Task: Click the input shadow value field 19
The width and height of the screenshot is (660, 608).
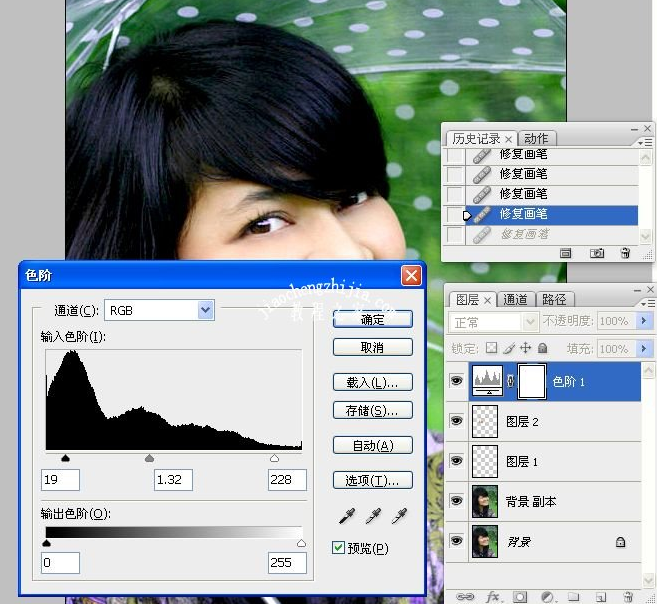Action: pos(61,480)
